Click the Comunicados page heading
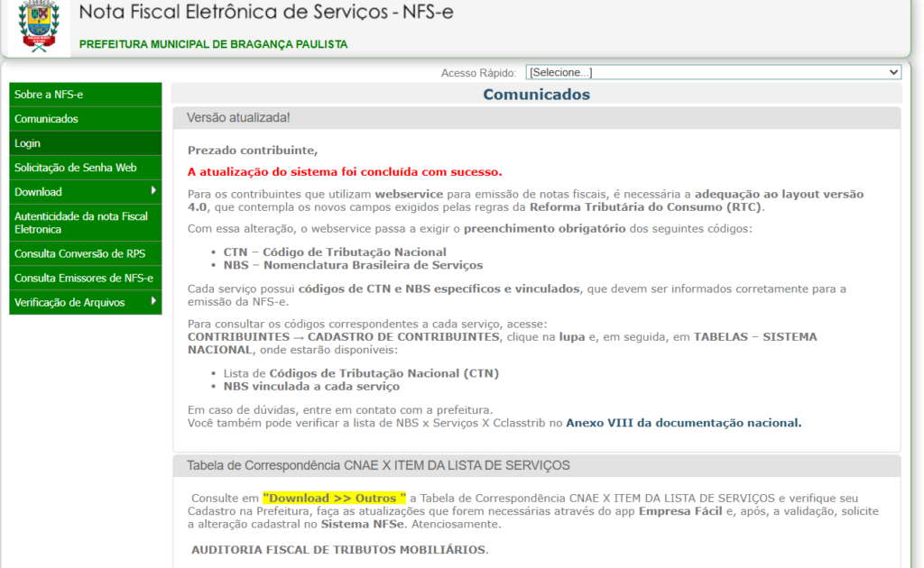Screen dimensions: 924x568 (x=536, y=95)
